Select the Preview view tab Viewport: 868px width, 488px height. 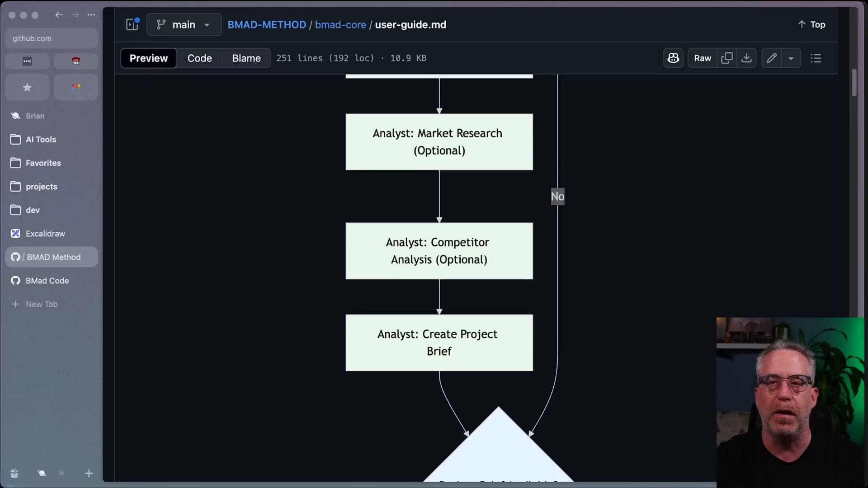click(148, 58)
